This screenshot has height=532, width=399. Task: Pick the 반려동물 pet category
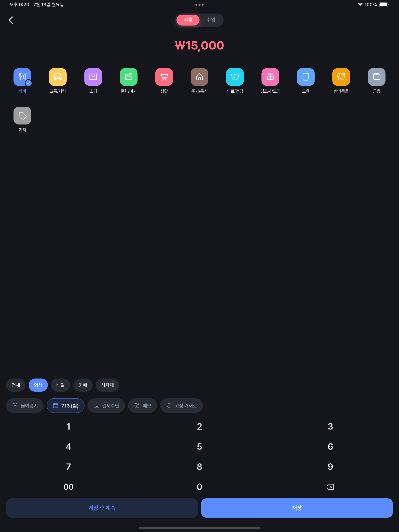click(x=341, y=77)
